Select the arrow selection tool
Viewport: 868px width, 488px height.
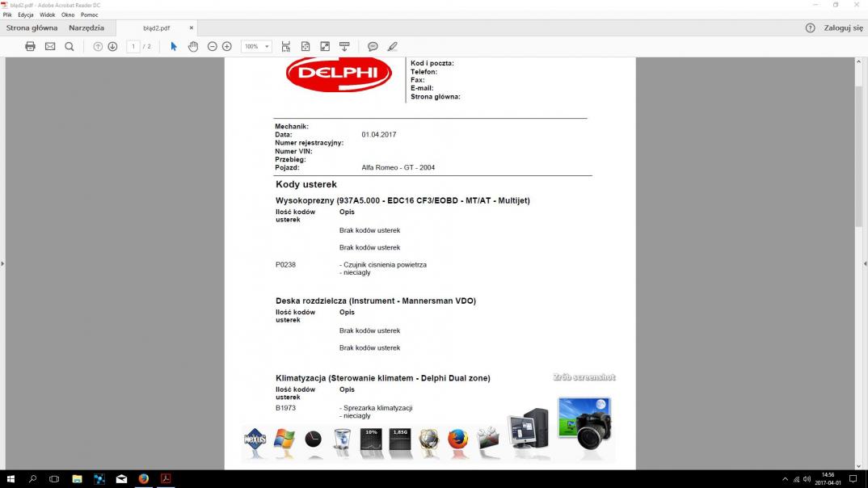pos(174,47)
